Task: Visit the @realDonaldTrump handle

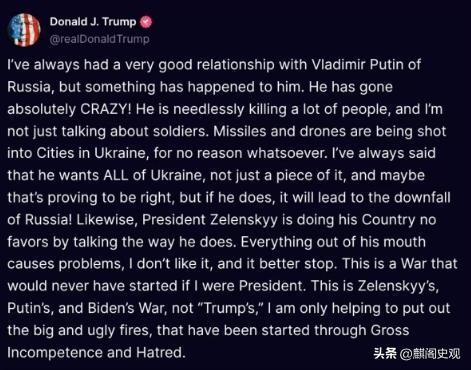Action: [99, 39]
